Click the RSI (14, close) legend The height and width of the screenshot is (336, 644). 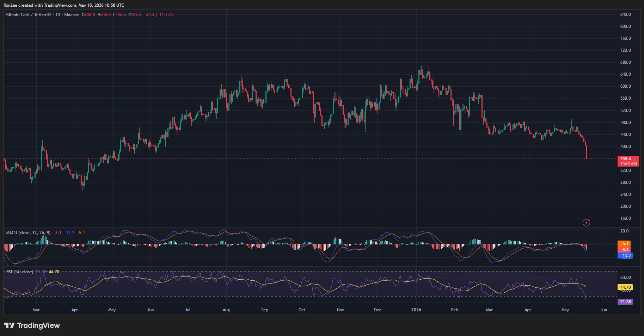pyautogui.click(x=20, y=272)
